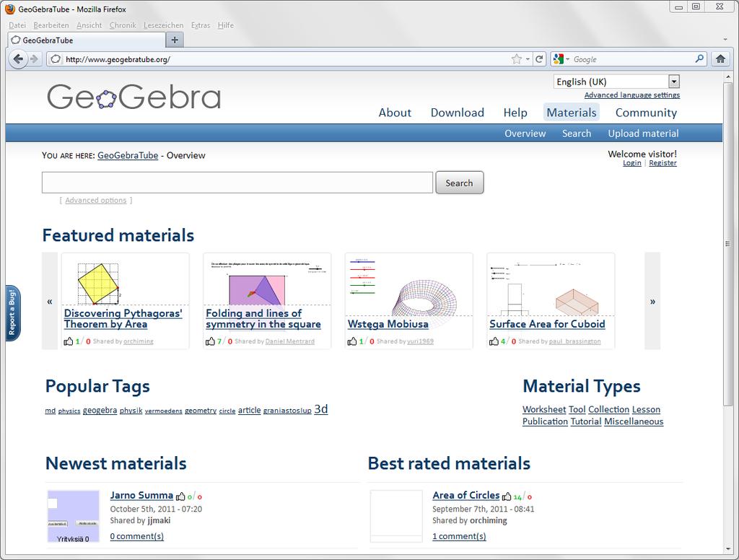Viewport: 739px width, 560px height.
Task: Click Overview in the blue submenu
Action: [x=525, y=134]
